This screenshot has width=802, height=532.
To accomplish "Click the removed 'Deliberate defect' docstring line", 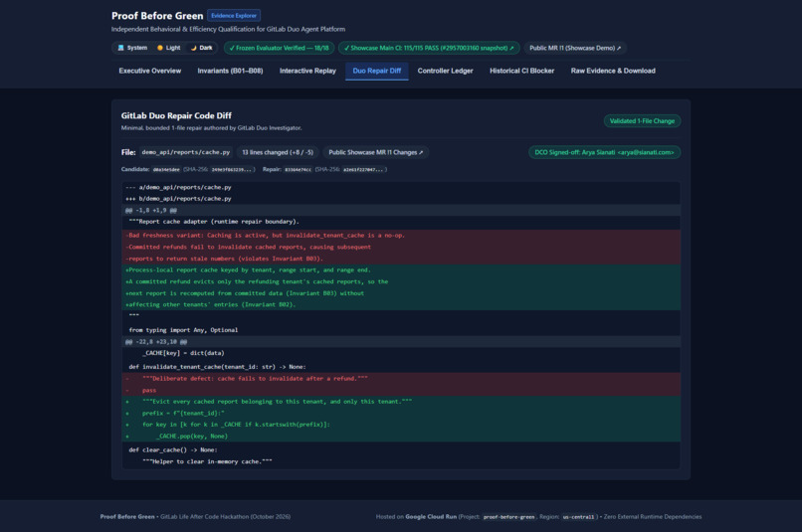I will click(x=401, y=379).
